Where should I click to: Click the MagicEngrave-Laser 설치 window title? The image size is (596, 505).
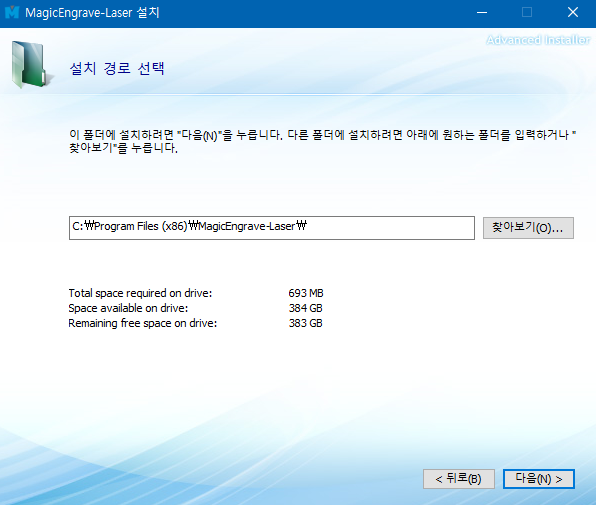pyautogui.click(x=92, y=13)
